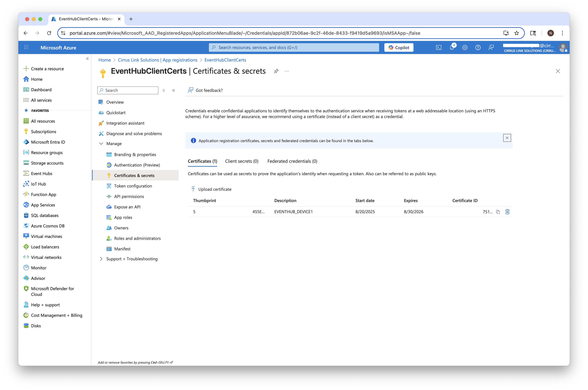Open Roles and administrators

click(137, 238)
